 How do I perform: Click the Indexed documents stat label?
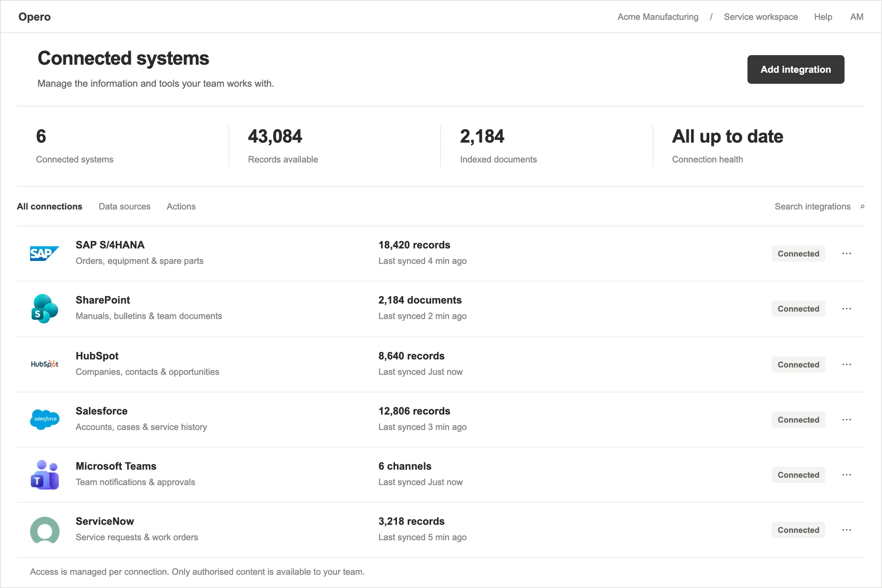click(x=498, y=159)
